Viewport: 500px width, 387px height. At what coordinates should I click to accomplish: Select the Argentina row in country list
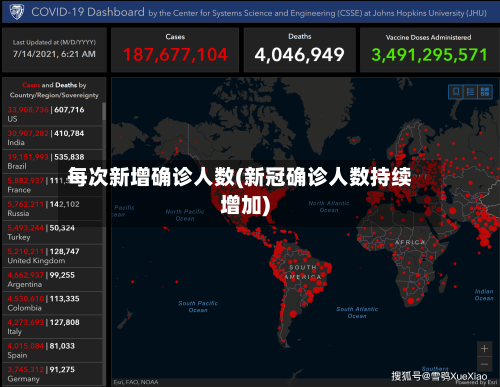pos(52,280)
